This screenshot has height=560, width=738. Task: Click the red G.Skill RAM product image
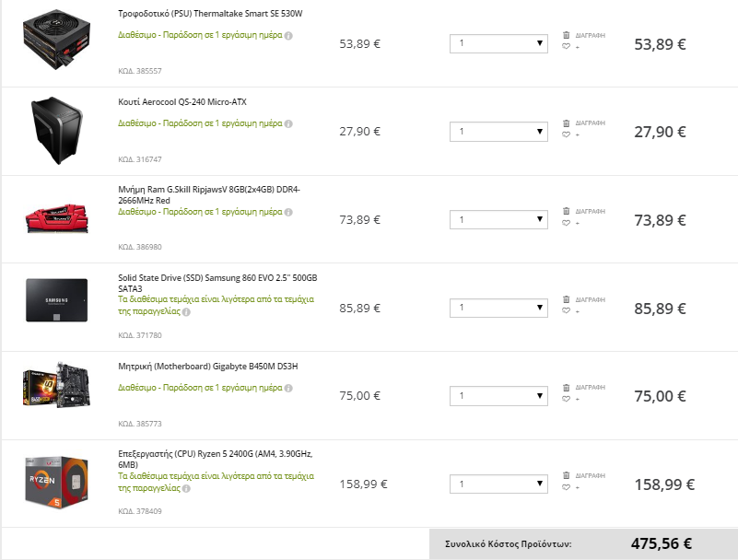tap(56, 218)
